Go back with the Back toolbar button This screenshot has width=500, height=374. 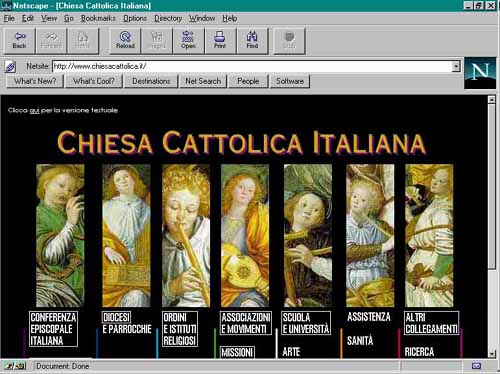pyautogui.click(x=19, y=41)
